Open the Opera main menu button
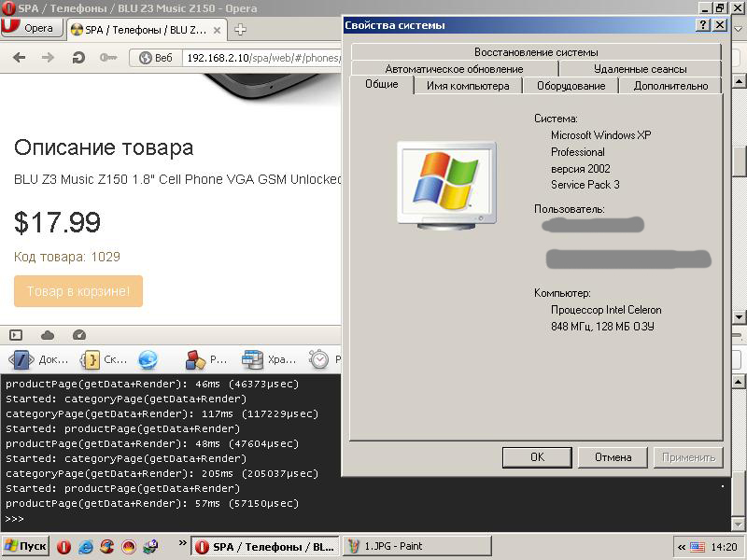 click(32, 28)
